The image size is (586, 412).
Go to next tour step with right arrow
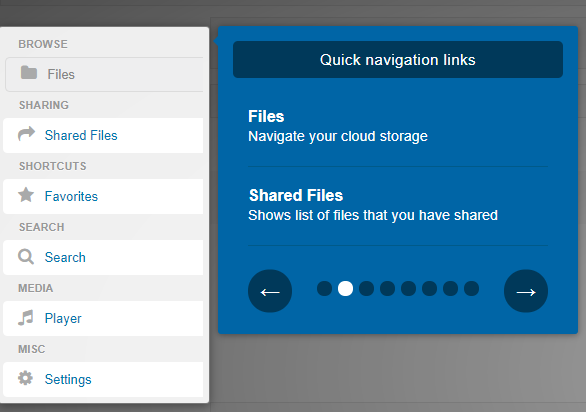click(526, 291)
